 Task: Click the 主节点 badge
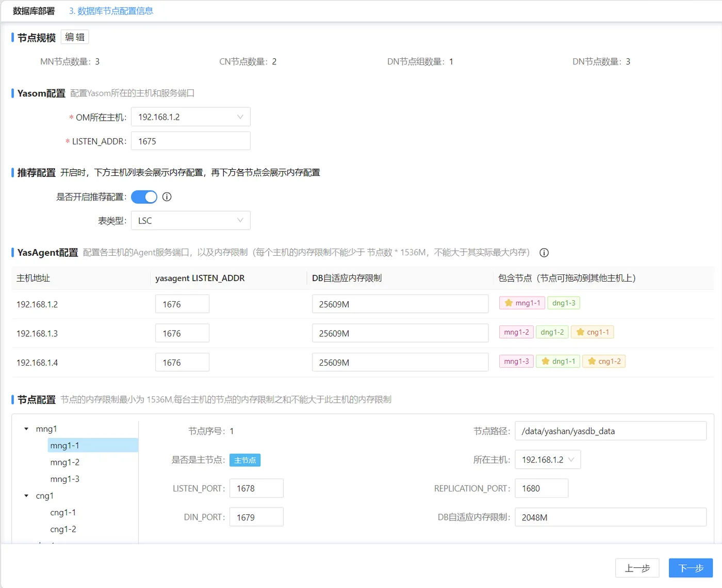245,460
